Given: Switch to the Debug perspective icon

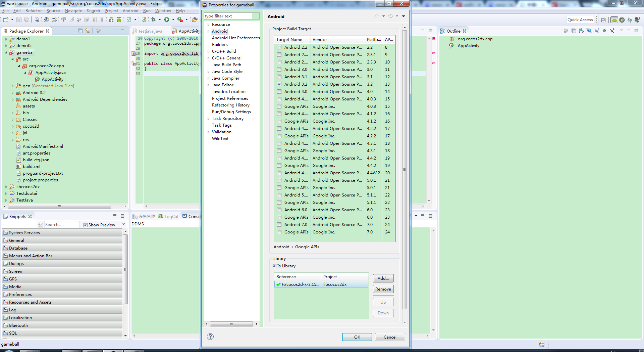Looking at the screenshot, I should [630, 20].
